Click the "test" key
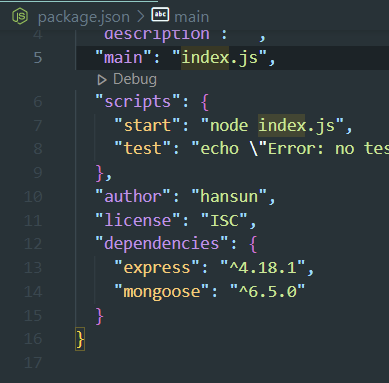This screenshot has height=383, width=389. [143, 148]
